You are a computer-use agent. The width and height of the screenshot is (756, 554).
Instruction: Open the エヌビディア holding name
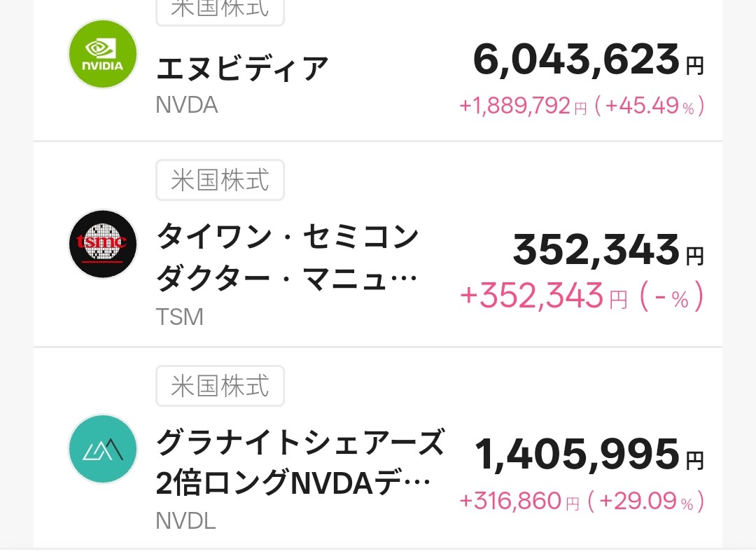tap(242, 69)
